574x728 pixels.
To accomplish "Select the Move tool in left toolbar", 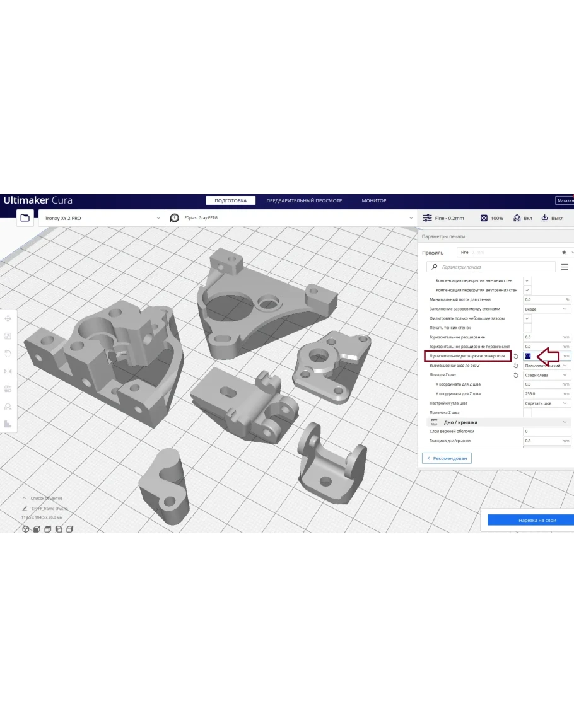I will pyautogui.click(x=8, y=319).
